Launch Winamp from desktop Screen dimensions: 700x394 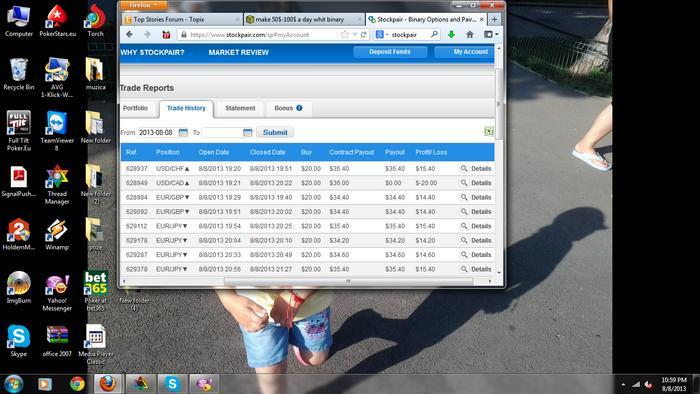click(x=57, y=234)
